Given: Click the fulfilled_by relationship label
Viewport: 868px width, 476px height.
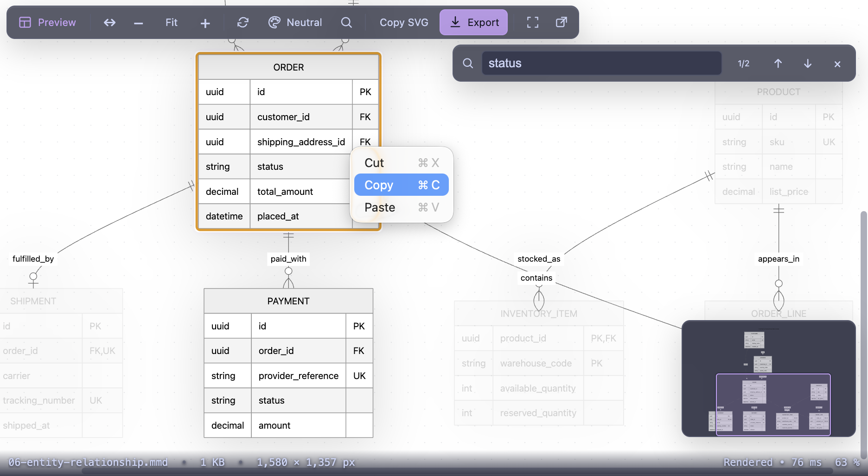Looking at the screenshot, I should pyautogui.click(x=33, y=259).
